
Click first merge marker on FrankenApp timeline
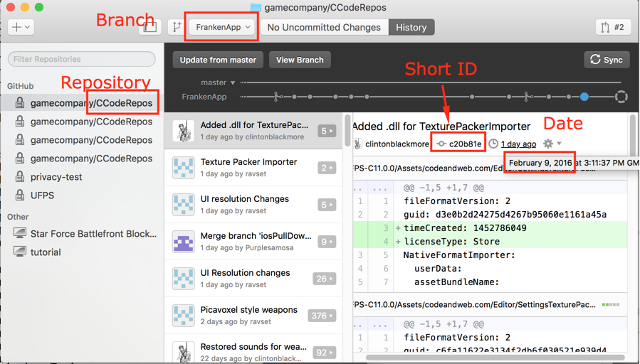click(278, 97)
